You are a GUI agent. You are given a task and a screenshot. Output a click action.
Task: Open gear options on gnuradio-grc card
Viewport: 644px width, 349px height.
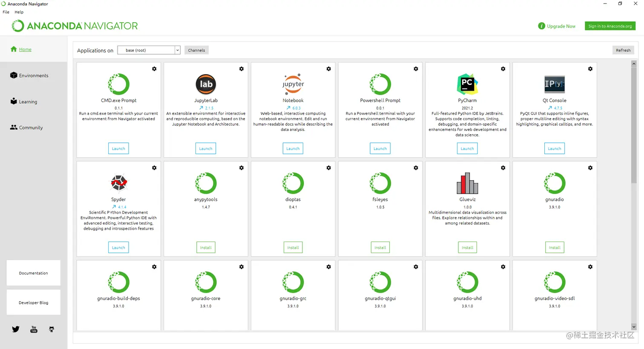point(329,267)
